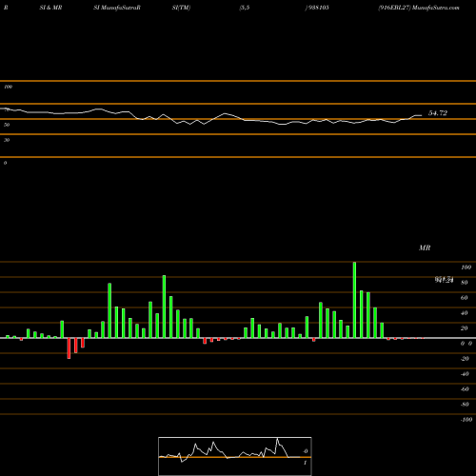Click the 30 label on RSI left axis
Image resolution: width=476 pixels, height=476 pixels.
tap(7, 140)
